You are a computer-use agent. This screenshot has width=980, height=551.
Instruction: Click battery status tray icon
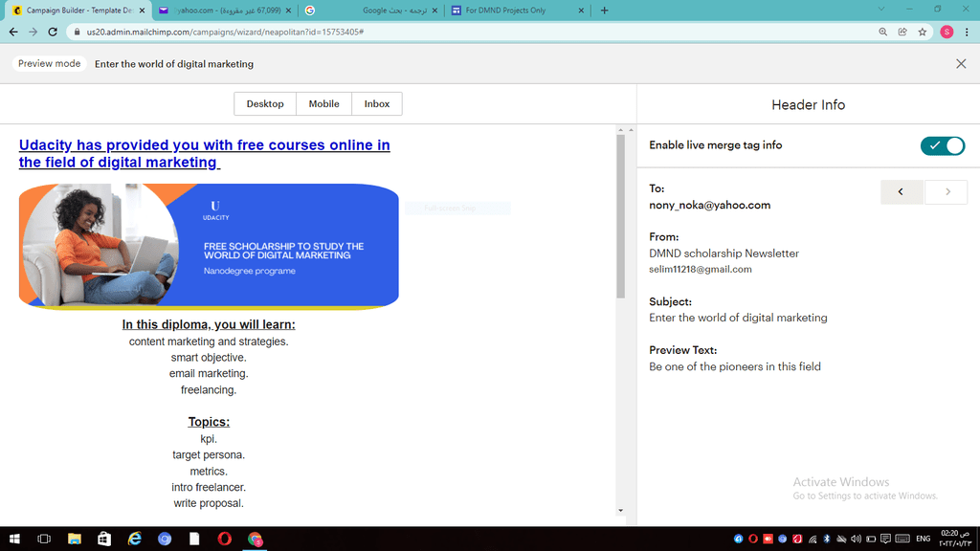pos(871,539)
